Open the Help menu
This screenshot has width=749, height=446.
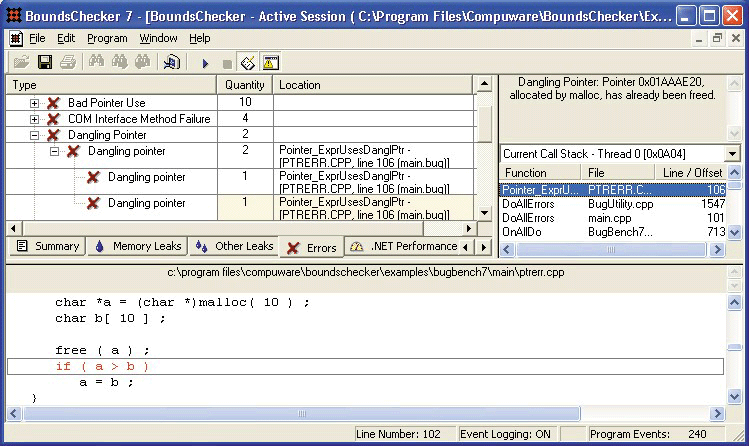tap(199, 38)
